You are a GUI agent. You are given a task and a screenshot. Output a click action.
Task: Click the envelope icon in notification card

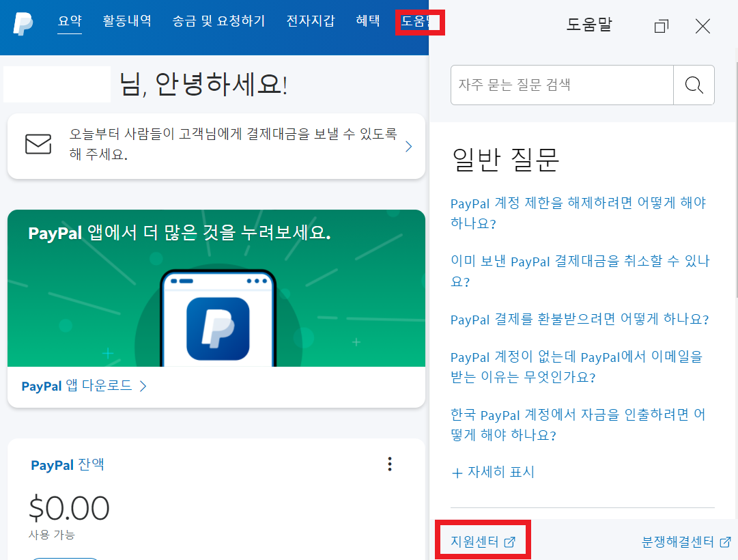[38, 144]
